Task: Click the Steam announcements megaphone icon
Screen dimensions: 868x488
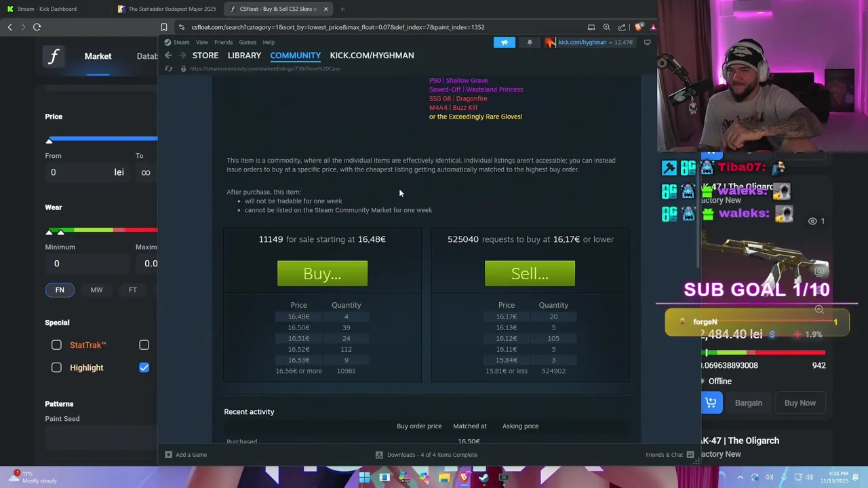Action: [505, 42]
